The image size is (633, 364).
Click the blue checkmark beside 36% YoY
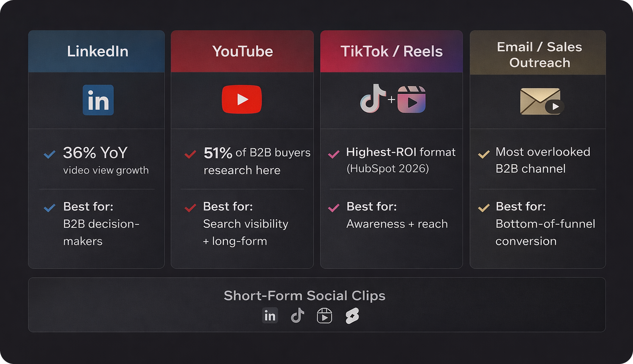(50, 154)
